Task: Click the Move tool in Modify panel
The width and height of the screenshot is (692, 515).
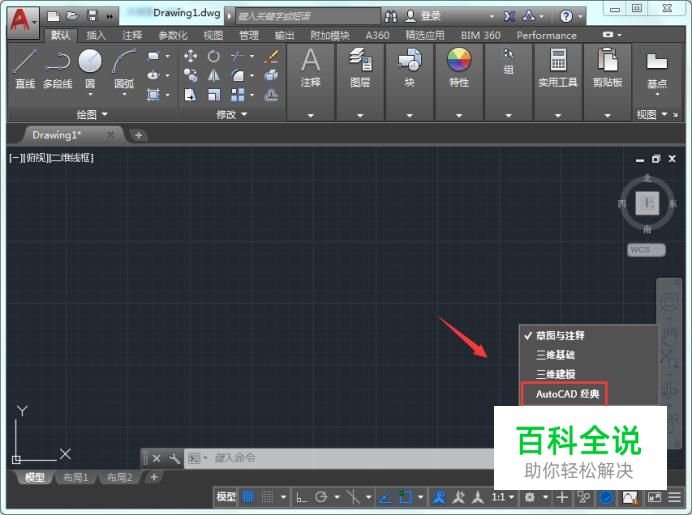Action: click(190, 56)
